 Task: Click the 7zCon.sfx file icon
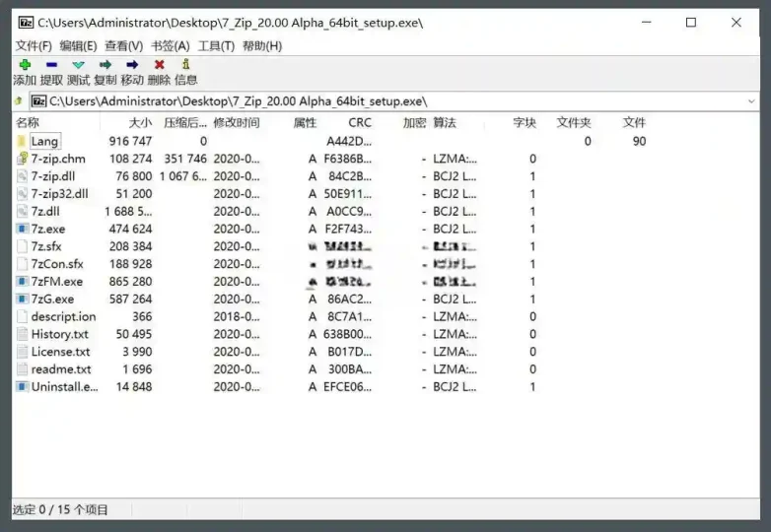coord(22,264)
